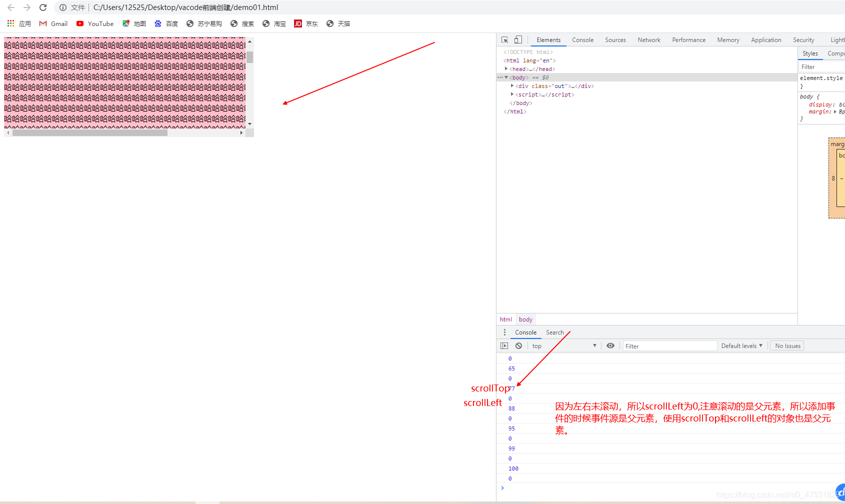
Task: Select the html lang="en" line
Action: coord(529,60)
